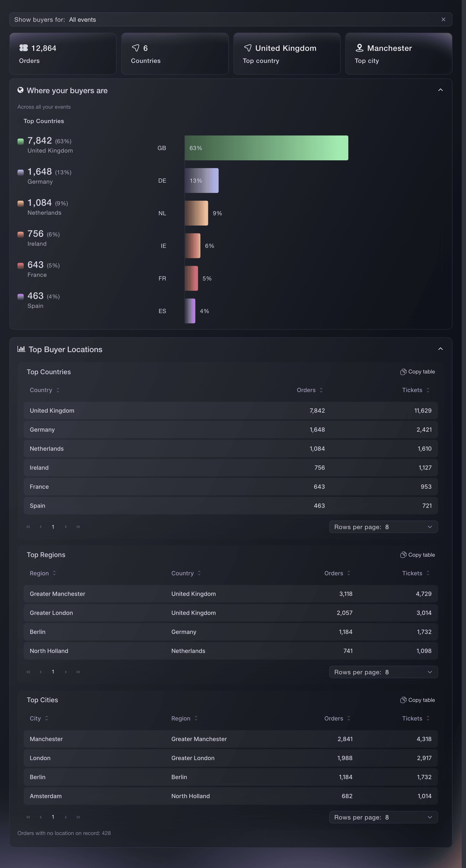The width and height of the screenshot is (466, 868).
Task: Sort Top Countries table by Orders
Action: [x=310, y=390]
